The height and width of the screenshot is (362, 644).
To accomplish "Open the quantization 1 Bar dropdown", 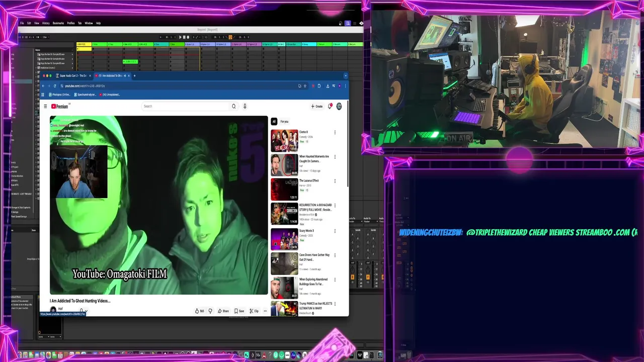I will tap(45, 37).
